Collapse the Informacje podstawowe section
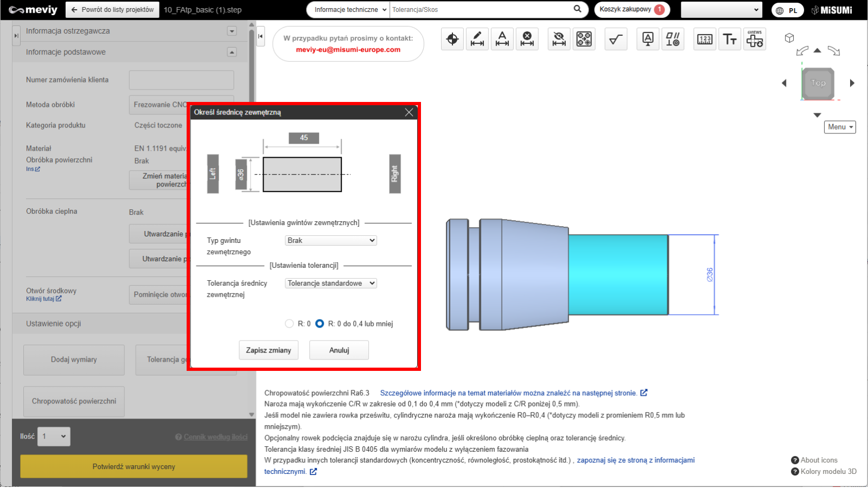The width and height of the screenshot is (868, 488). 232,52
